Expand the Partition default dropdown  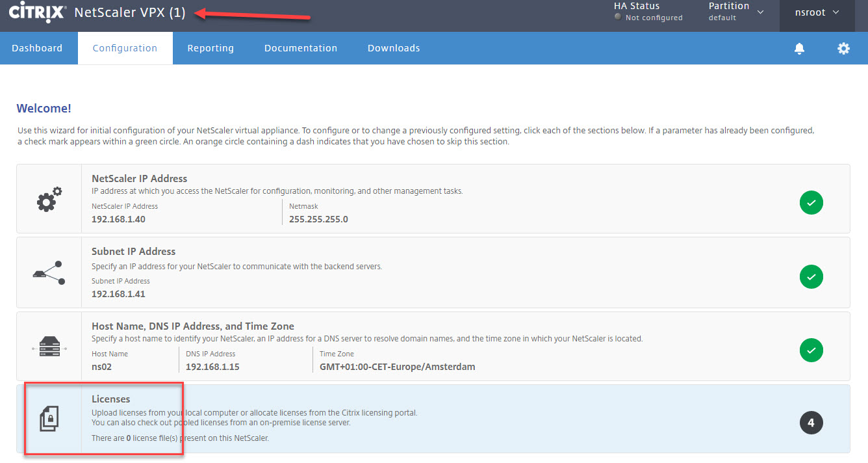pyautogui.click(x=736, y=12)
